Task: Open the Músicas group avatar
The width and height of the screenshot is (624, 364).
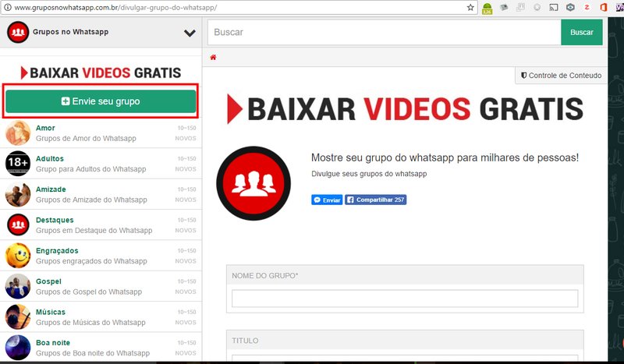Action: (x=18, y=316)
